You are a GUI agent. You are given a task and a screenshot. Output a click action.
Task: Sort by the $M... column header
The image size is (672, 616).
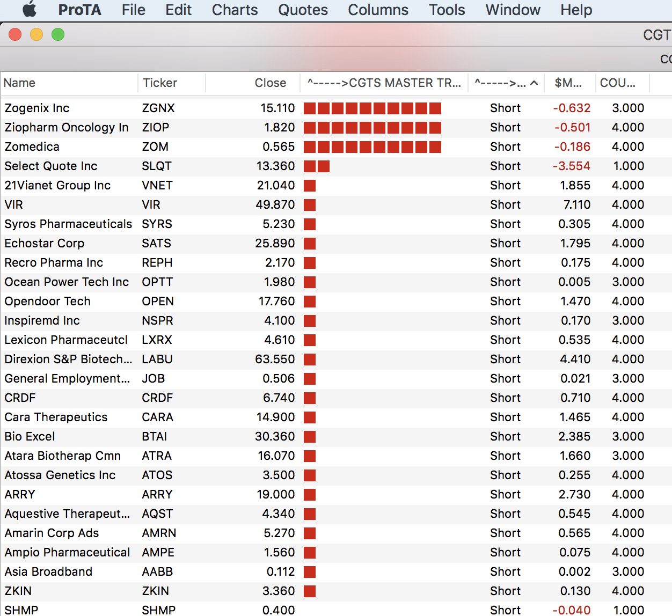[569, 83]
